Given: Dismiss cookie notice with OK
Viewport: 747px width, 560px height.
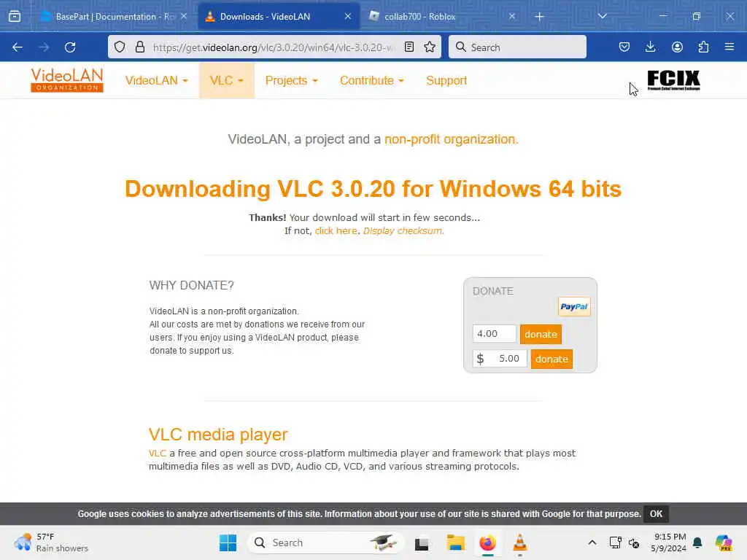Looking at the screenshot, I should click(x=656, y=514).
